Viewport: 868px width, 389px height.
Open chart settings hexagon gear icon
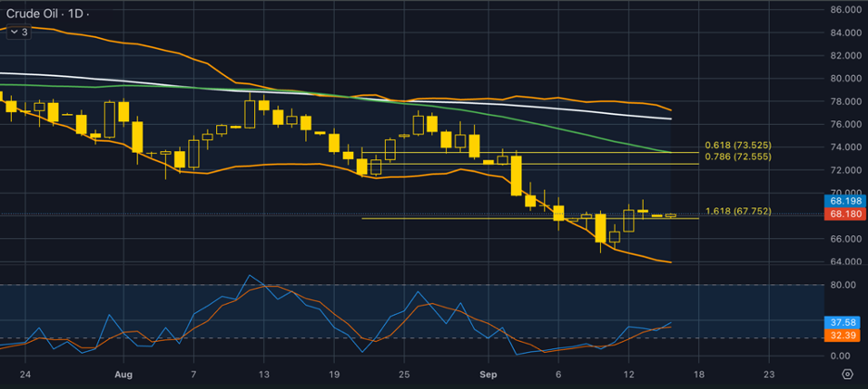click(x=847, y=374)
